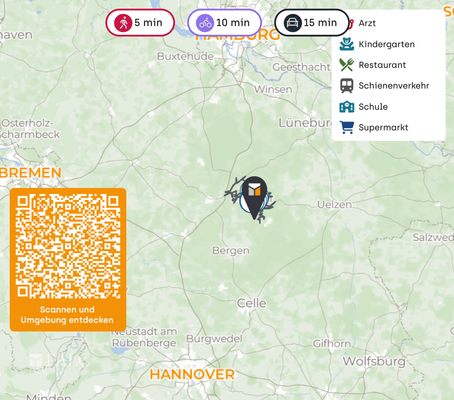The image size is (454, 400).
Task: Click the HANNOVER city label
Action: pyautogui.click(x=192, y=374)
